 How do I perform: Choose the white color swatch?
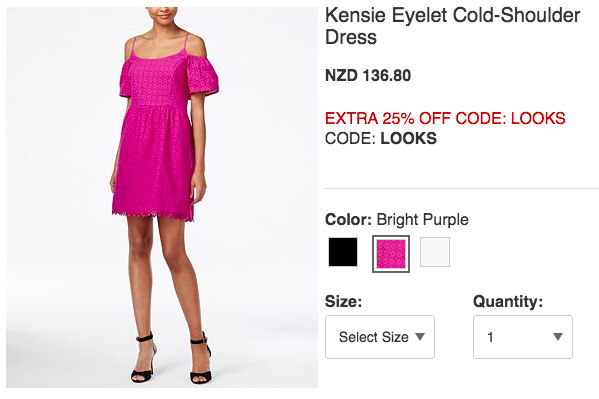(435, 252)
